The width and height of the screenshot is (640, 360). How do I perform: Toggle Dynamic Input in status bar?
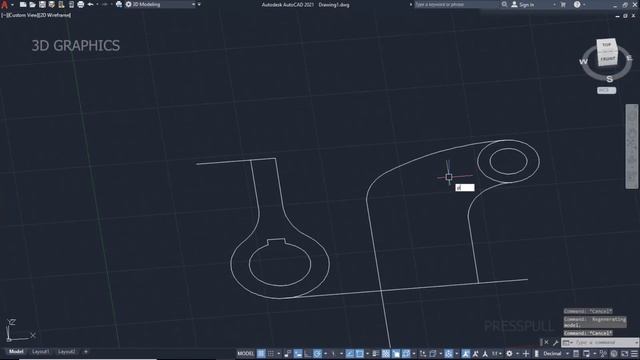(x=298, y=353)
